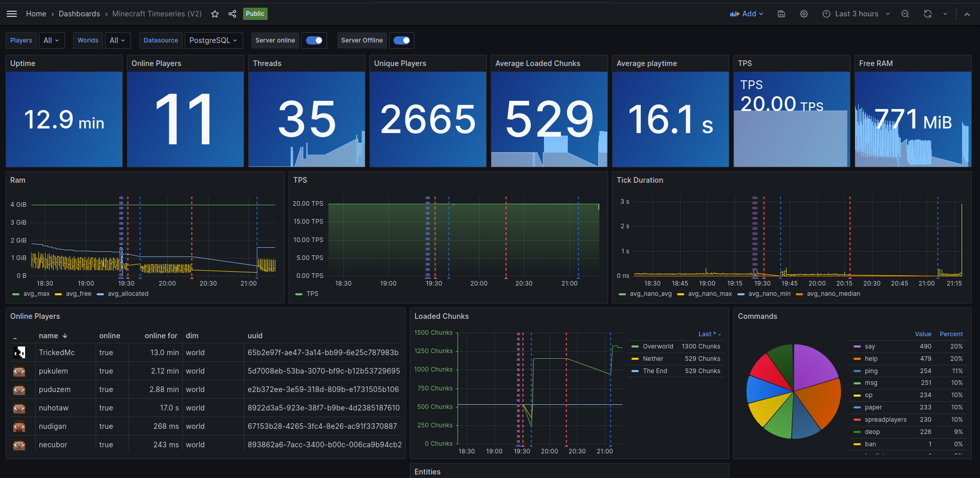This screenshot has height=478, width=980.
Task: Sort Online Players by name column
Action: tap(49, 336)
